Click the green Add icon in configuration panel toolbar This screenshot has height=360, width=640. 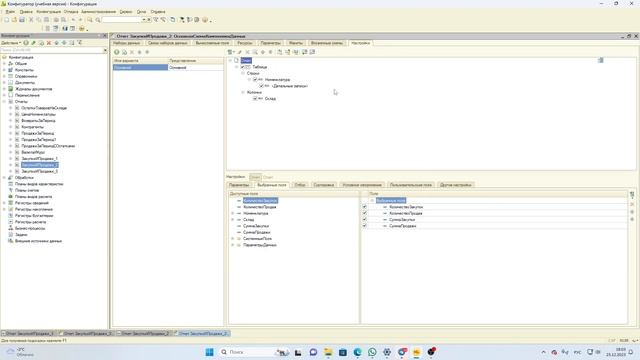[x=26, y=43]
